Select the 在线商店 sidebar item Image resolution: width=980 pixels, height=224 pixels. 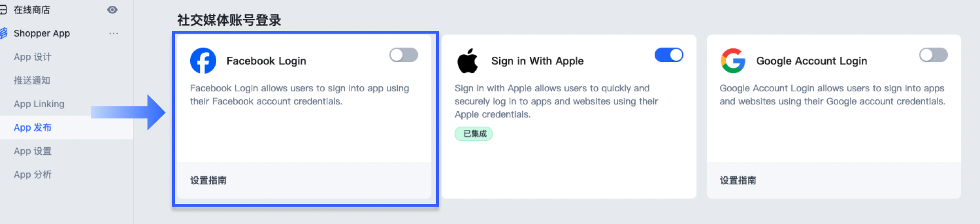pyautogui.click(x=32, y=10)
